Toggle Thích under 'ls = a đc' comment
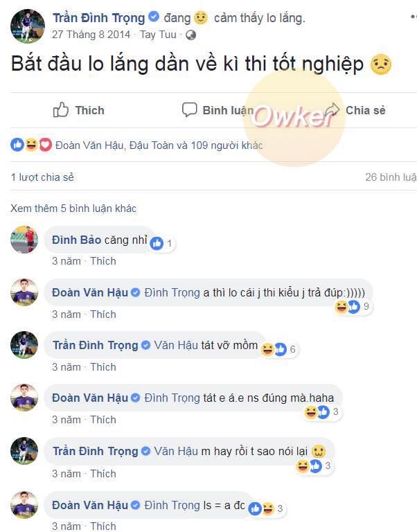This screenshot has width=417, height=532. pos(103,526)
